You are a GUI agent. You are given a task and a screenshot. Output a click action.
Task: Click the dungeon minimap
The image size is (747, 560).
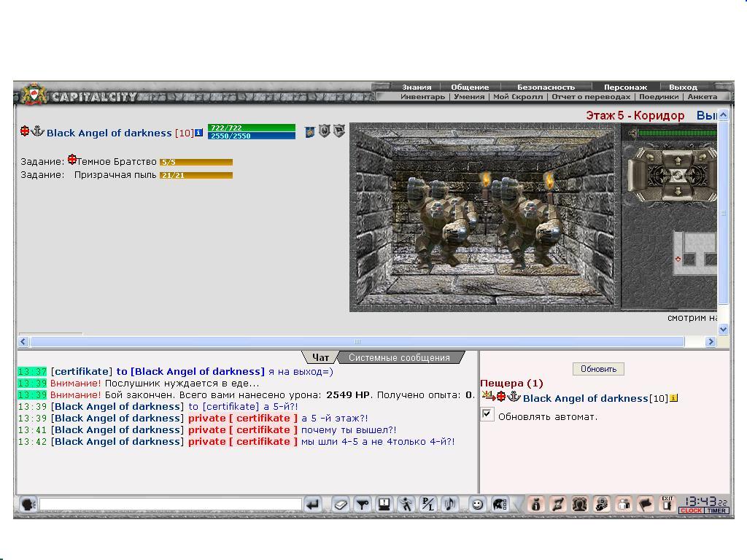(x=694, y=253)
